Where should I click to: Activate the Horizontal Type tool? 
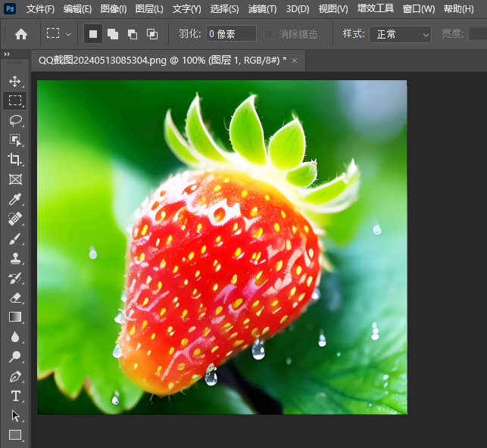pyautogui.click(x=15, y=396)
